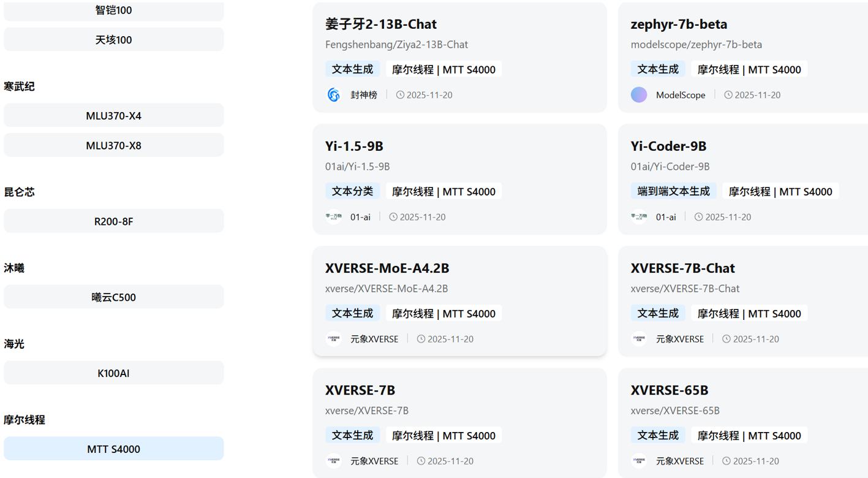
Task: Toggle the 智铠100 hardware filter
Action: pos(114,10)
